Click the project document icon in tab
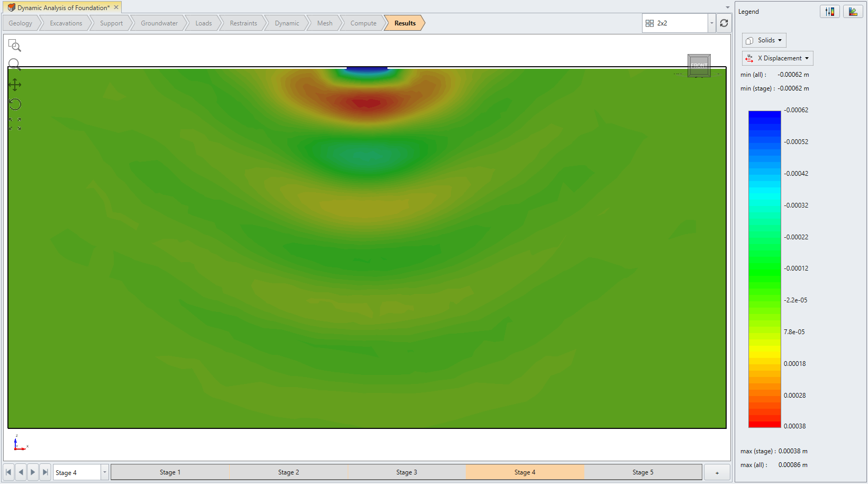 (x=11, y=7)
